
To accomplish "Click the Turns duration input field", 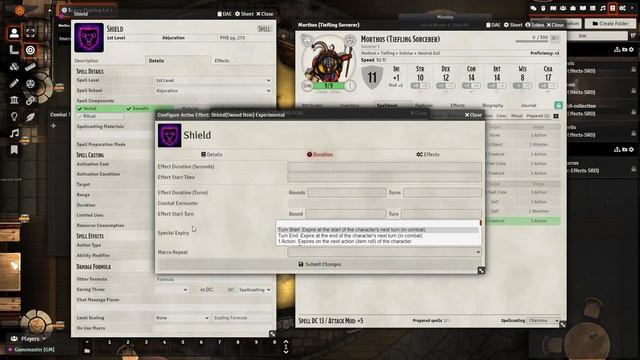I will tap(442, 193).
